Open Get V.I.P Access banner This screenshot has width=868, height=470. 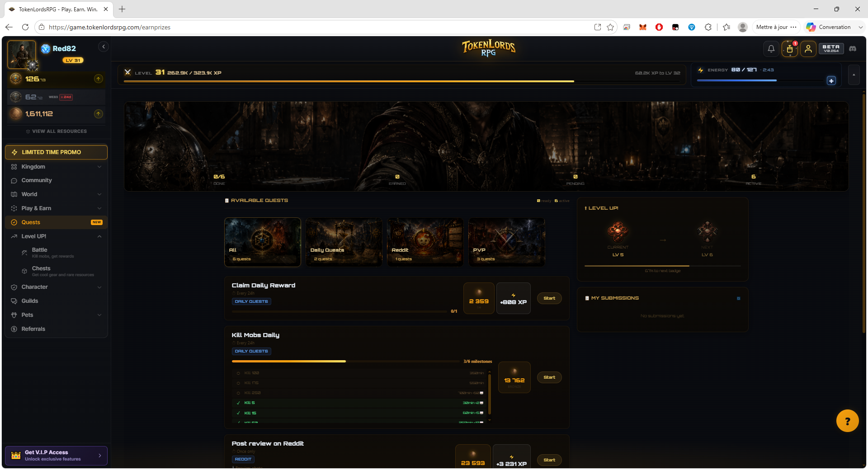[x=57, y=456]
